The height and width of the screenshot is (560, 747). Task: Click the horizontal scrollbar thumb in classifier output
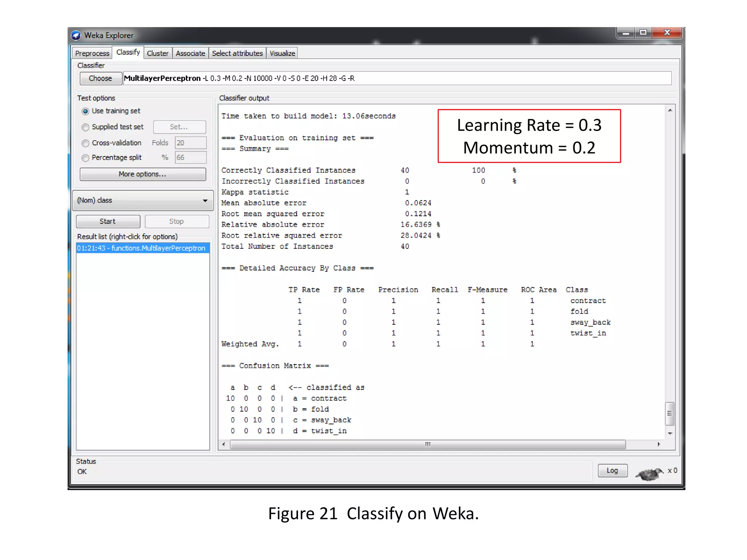click(x=428, y=444)
